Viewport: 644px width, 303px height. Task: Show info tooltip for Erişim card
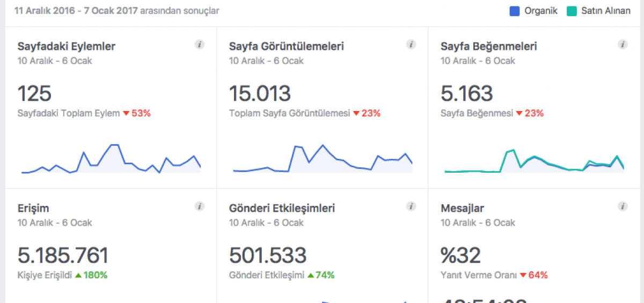tap(200, 206)
